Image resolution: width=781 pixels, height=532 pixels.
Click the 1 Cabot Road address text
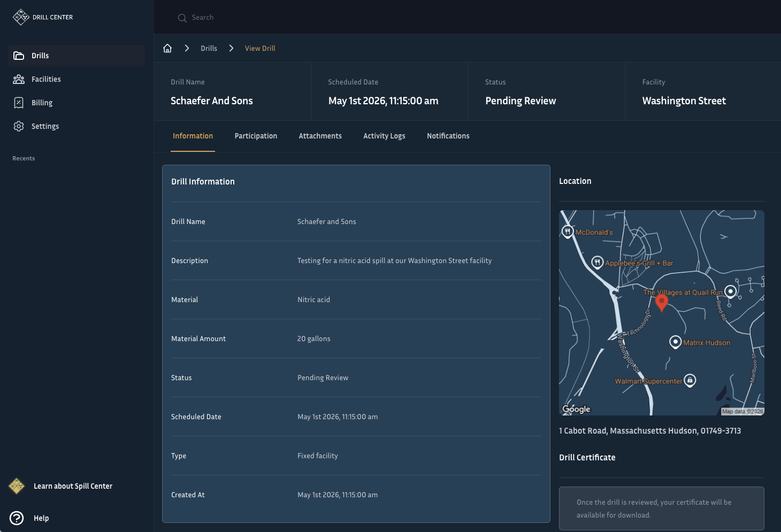(650, 430)
